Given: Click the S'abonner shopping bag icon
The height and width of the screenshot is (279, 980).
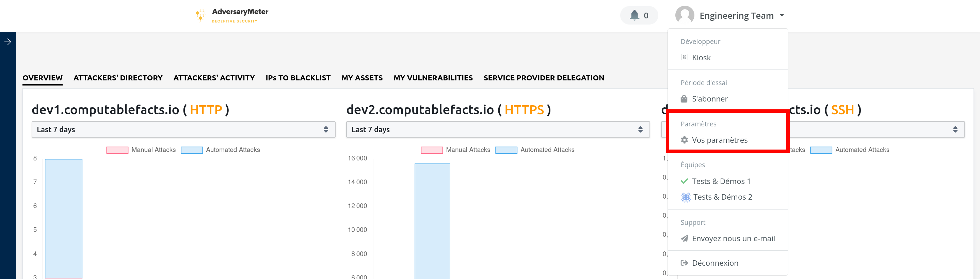Looking at the screenshot, I should 684,99.
